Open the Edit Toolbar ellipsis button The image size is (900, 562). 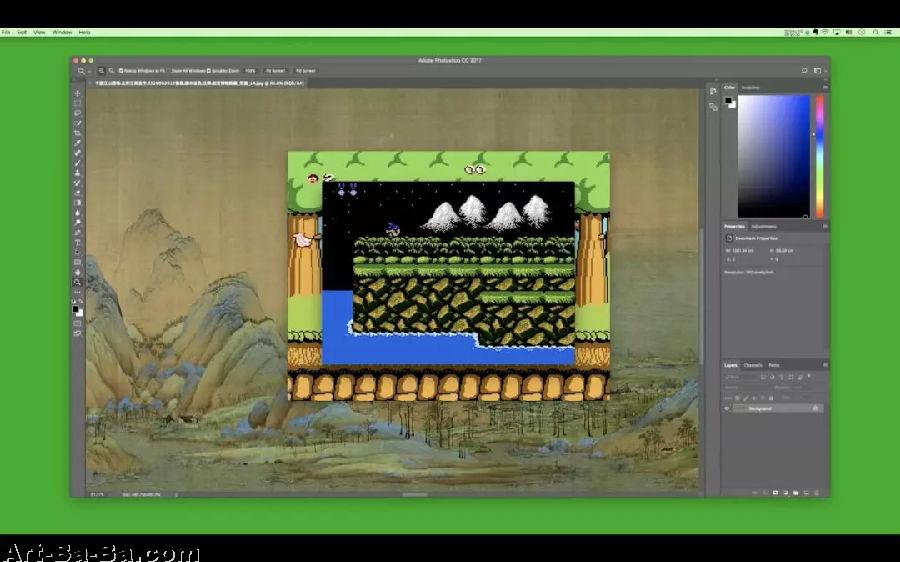click(x=77, y=292)
